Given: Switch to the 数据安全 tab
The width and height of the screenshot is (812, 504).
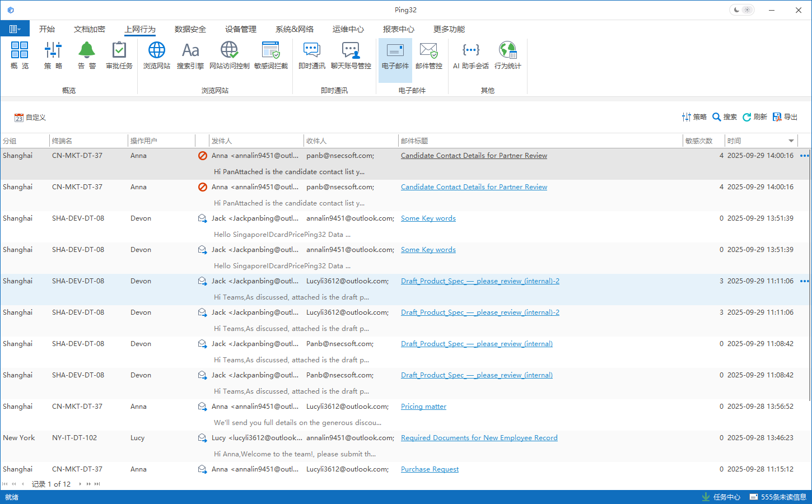Looking at the screenshot, I should click(x=190, y=29).
